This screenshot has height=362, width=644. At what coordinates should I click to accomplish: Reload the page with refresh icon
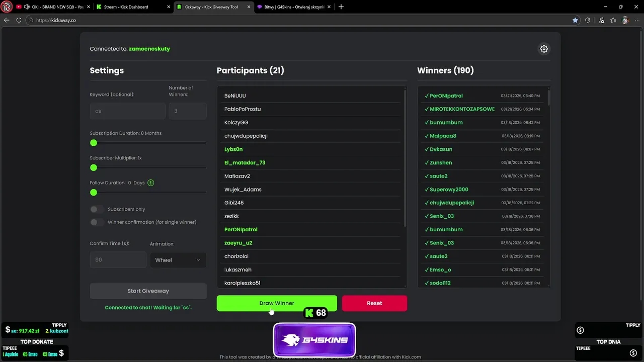click(19, 20)
